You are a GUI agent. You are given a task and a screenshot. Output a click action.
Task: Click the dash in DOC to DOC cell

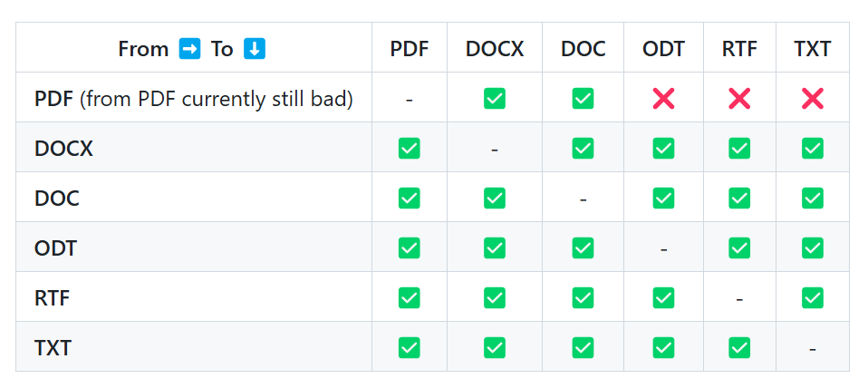click(x=583, y=199)
